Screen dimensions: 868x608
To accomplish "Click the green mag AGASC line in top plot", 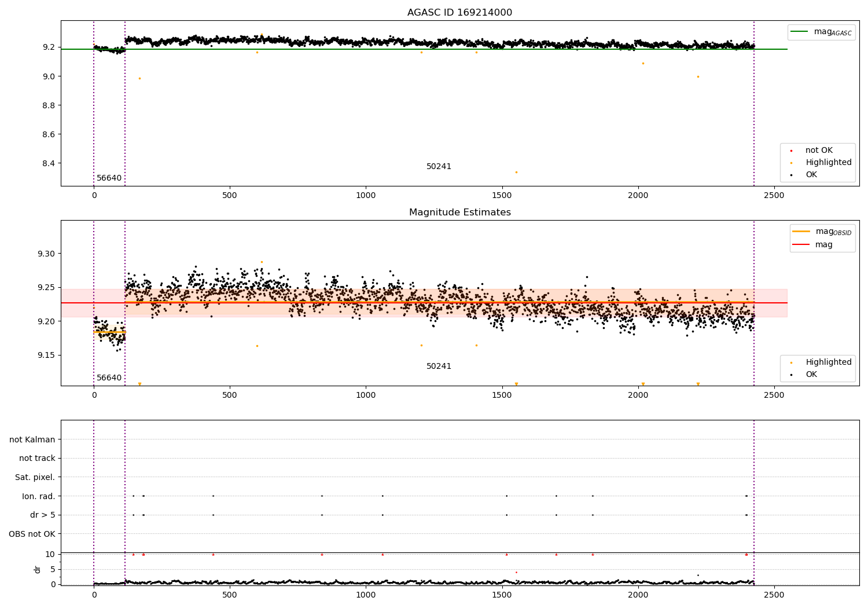I will [x=424, y=49].
